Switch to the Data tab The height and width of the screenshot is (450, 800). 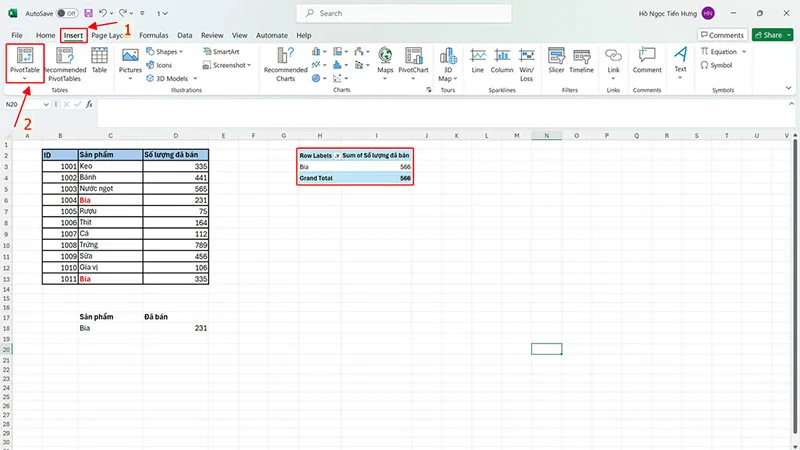click(x=185, y=35)
